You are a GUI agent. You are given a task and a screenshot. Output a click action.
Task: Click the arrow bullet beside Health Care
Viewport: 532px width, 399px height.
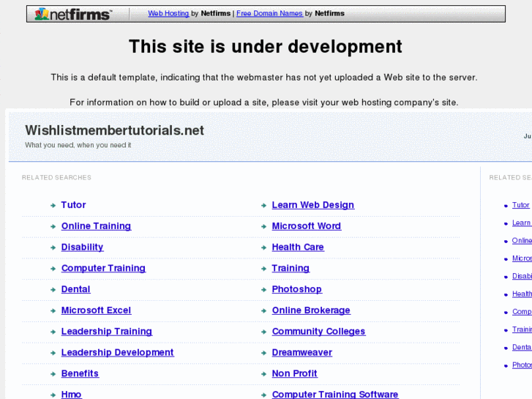(x=264, y=247)
